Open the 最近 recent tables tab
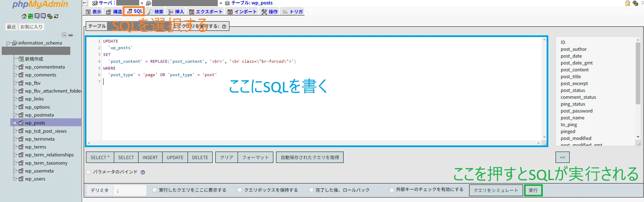The height and width of the screenshot is (202, 644). click(x=11, y=27)
